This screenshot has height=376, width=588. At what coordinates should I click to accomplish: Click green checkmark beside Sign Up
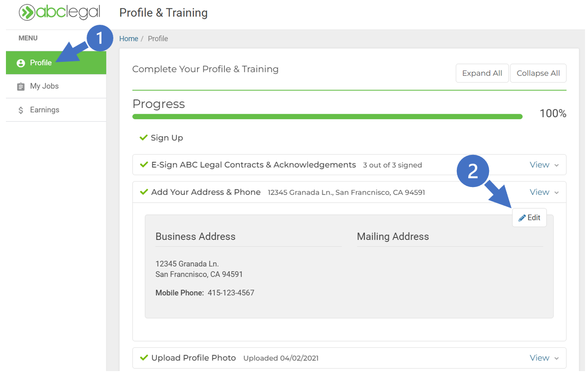pyautogui.click(x=144, y=138)
